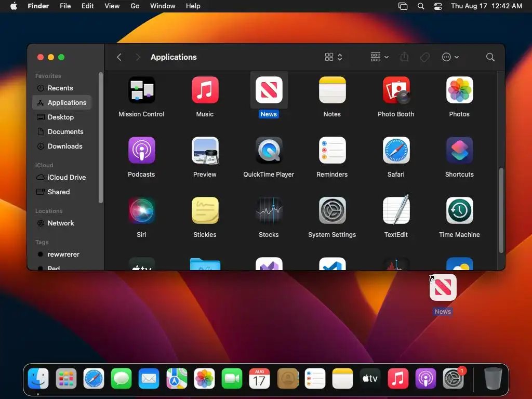532x399 pixels.
Task: Select the Stocks app icon
Action: [x=269, y=210]
